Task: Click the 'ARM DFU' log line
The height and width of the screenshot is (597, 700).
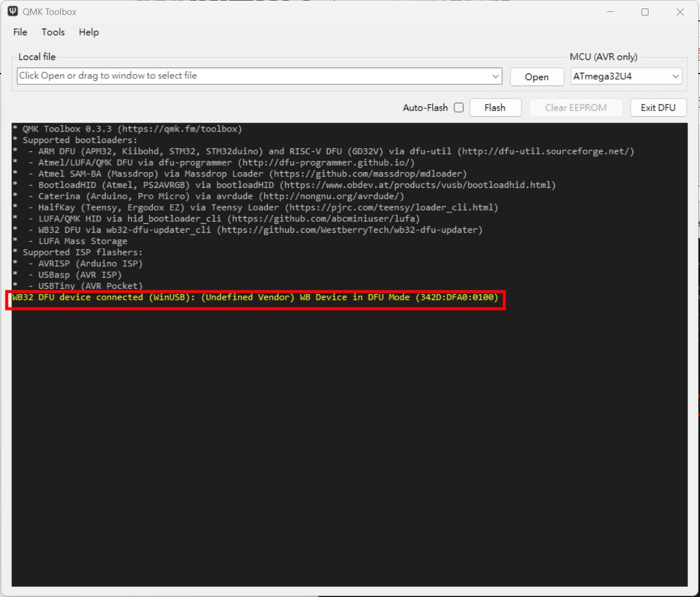Action: (323, 151)
